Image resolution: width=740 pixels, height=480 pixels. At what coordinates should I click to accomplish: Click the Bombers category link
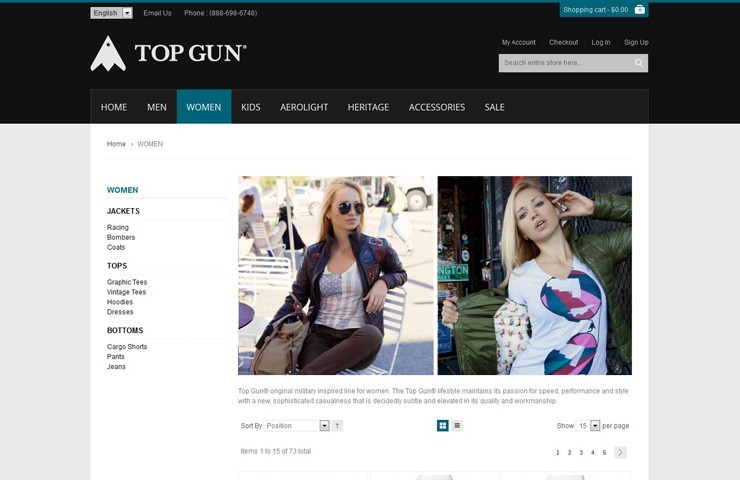coord(121,237)
